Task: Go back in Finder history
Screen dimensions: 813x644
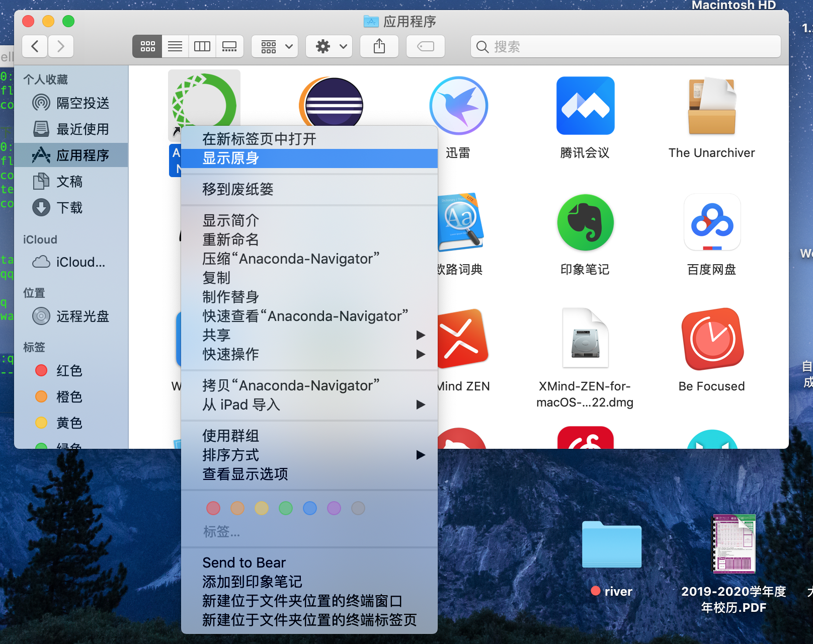Action: click(x=35, y=46)
